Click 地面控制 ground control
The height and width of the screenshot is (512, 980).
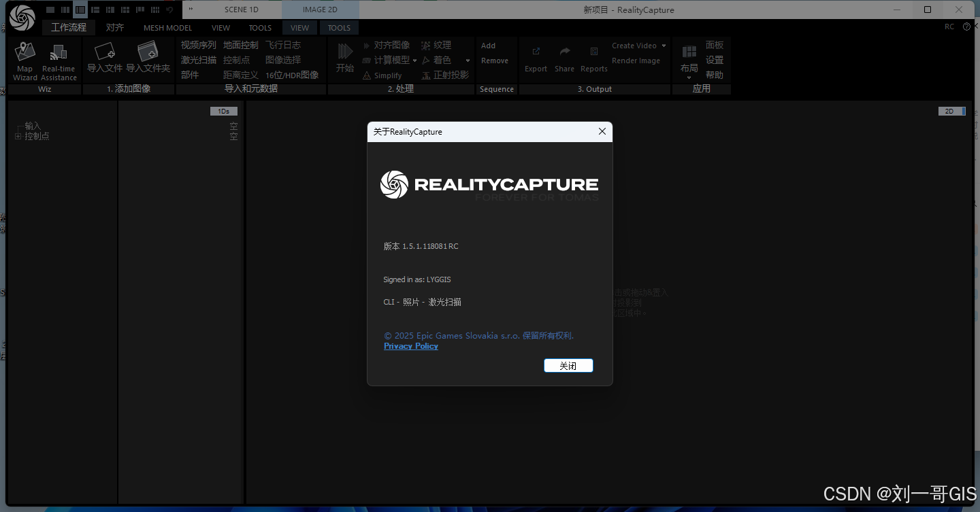pos(241,45)
